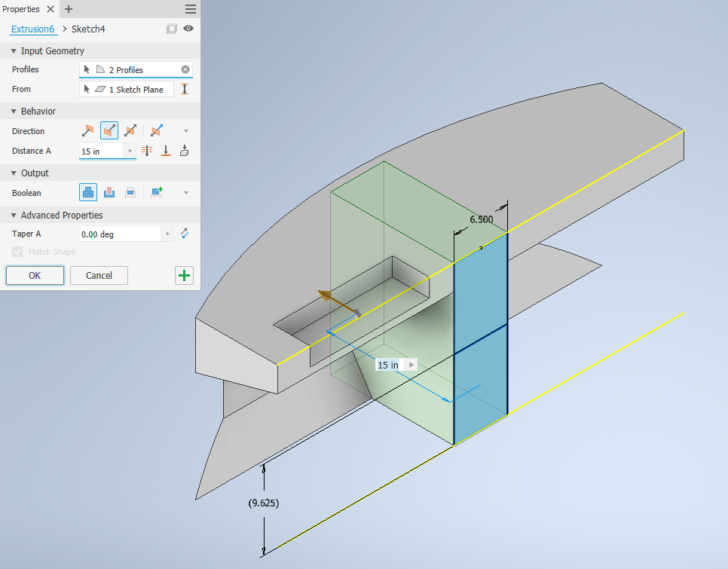Toggle the sketch visibility eye icon
The image size is (728, 569).
pos(188,29)
